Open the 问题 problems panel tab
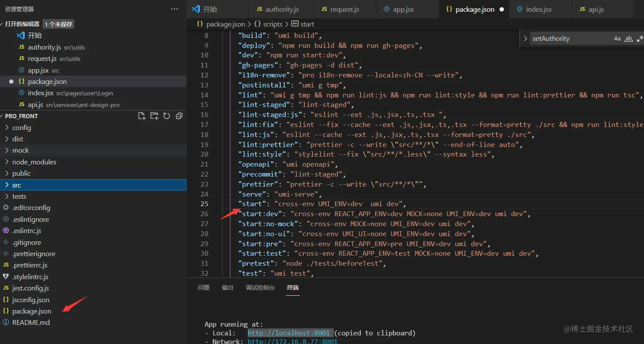The image size is (644, 344). pyautogui.click(x=203, y=287)
